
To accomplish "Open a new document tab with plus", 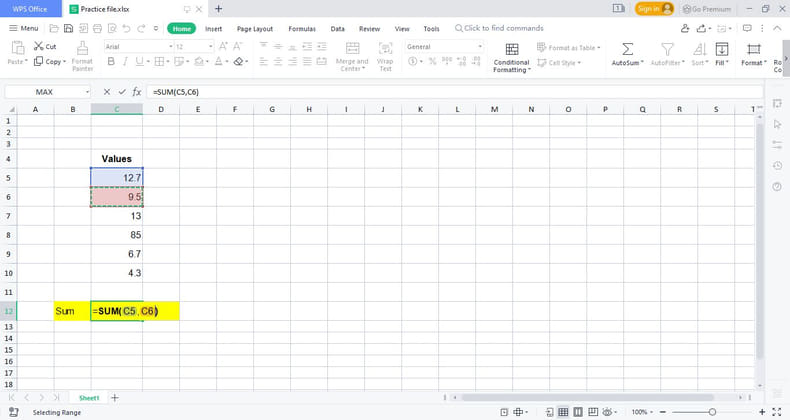I will (219, 9).
